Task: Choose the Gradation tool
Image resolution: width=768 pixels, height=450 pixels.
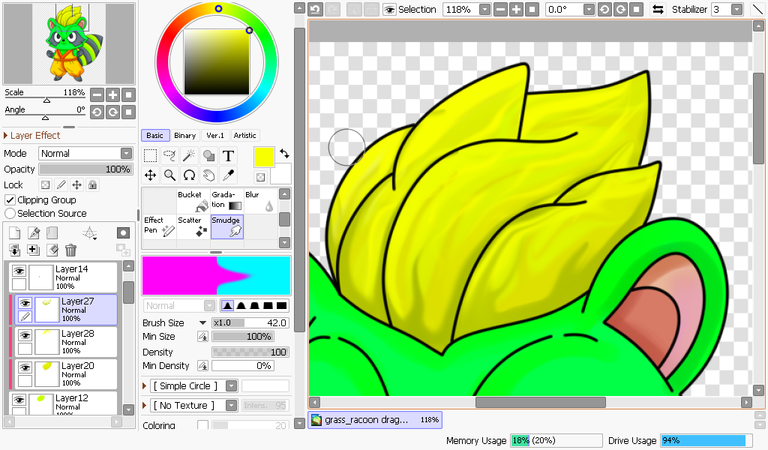Action: click(227, 201)
